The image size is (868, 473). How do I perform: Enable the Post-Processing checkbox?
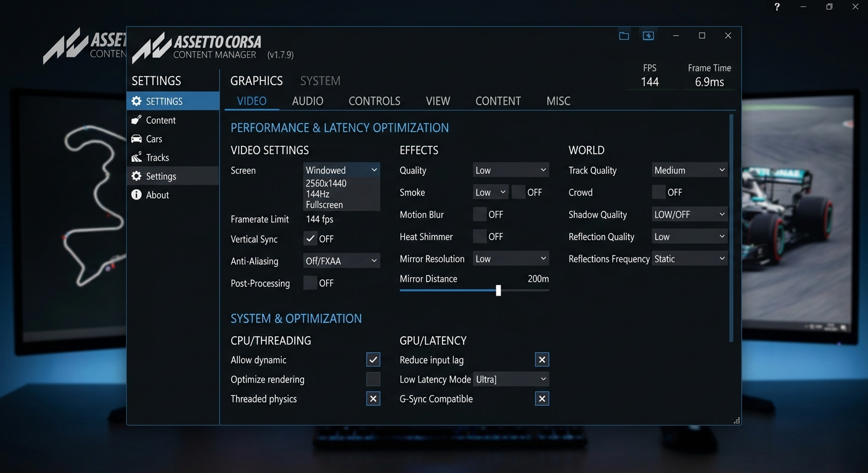coord(310,283)
